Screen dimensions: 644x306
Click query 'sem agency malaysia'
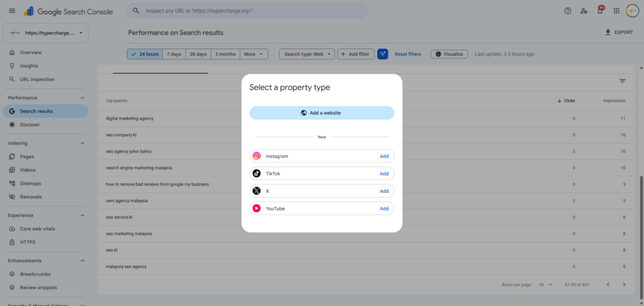pos(126,201)
